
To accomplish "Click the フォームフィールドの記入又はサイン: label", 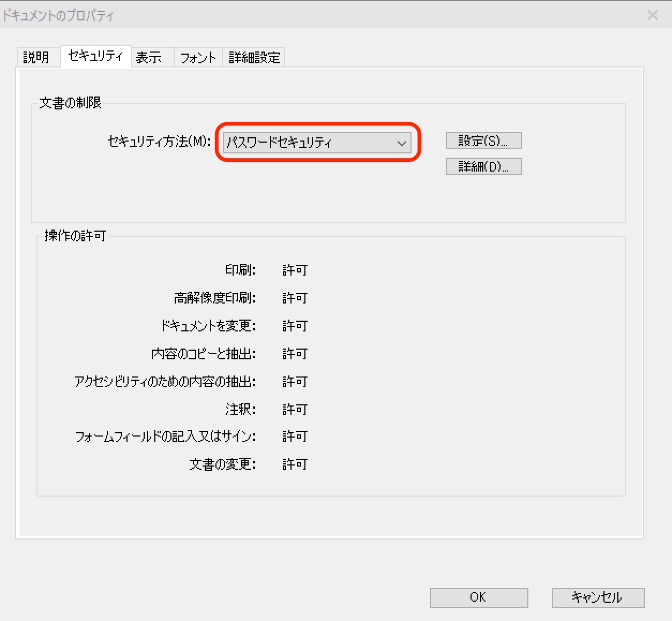I will point(166,437).
